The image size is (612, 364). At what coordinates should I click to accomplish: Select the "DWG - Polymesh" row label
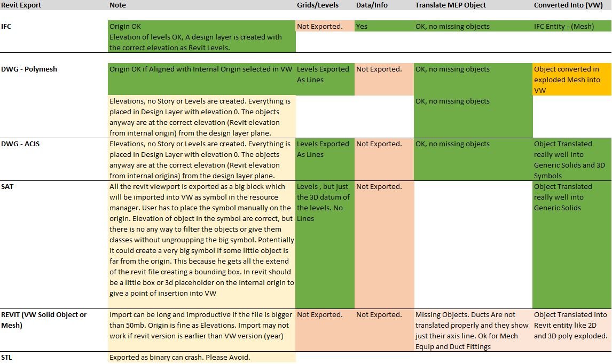(29, 69)
